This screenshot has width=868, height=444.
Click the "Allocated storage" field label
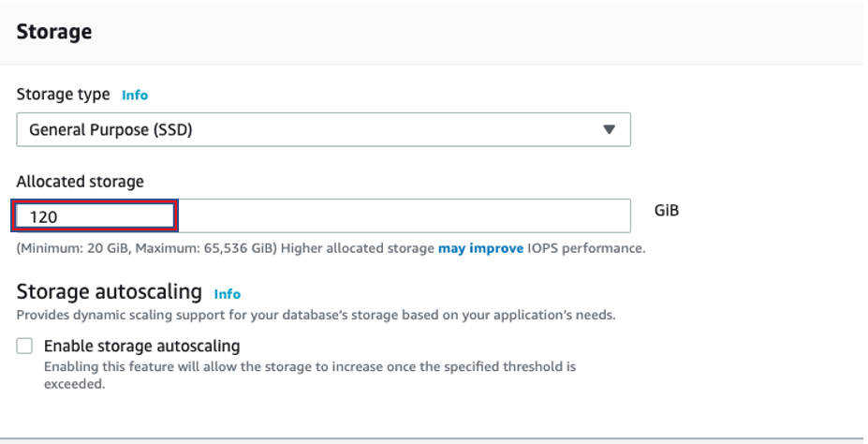click(80, 182)
